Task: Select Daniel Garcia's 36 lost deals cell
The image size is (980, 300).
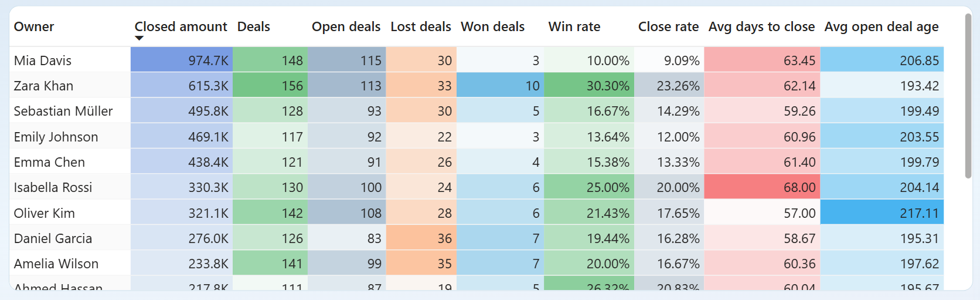Action: click(x=421, y=238)
